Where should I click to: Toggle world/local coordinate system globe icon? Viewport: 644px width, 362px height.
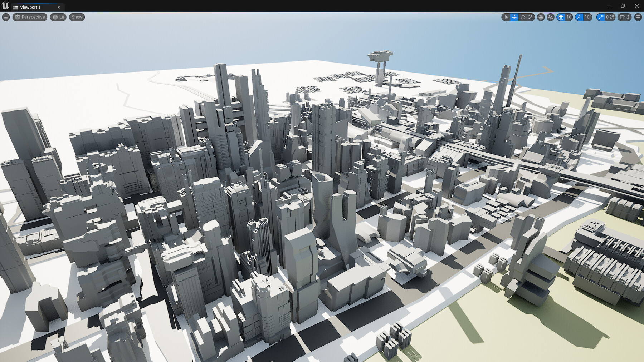[x=541, y=17]
